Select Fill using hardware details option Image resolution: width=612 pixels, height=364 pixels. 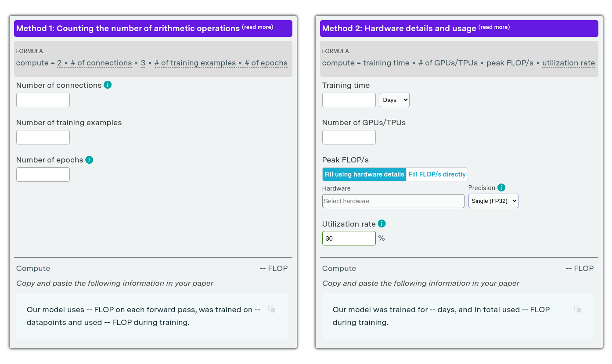tap(364, 174)
